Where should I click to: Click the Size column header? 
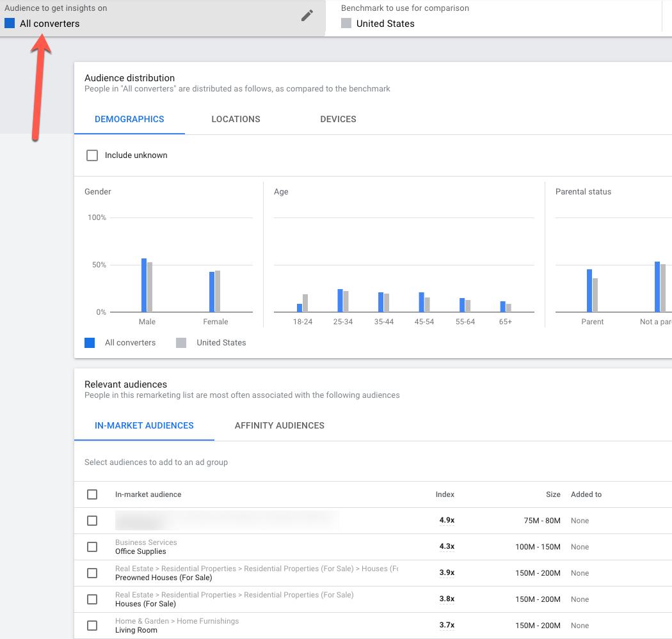point(553,494)
